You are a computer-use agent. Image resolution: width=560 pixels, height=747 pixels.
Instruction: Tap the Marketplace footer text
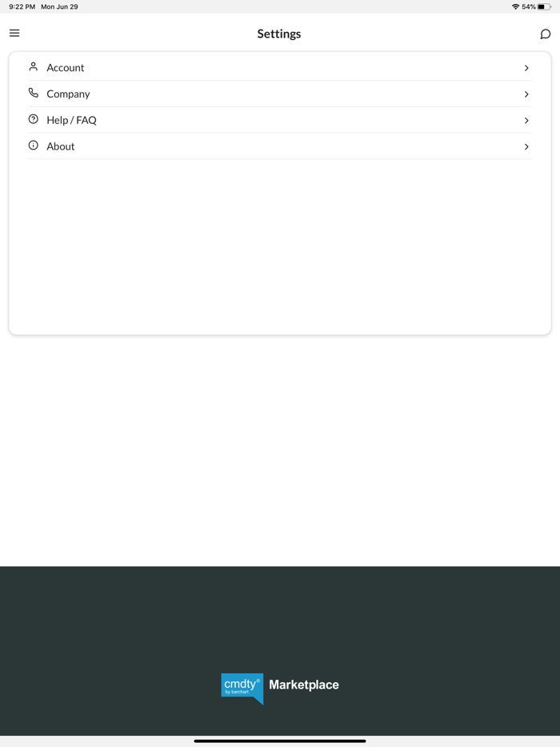[x=304, y=685]
